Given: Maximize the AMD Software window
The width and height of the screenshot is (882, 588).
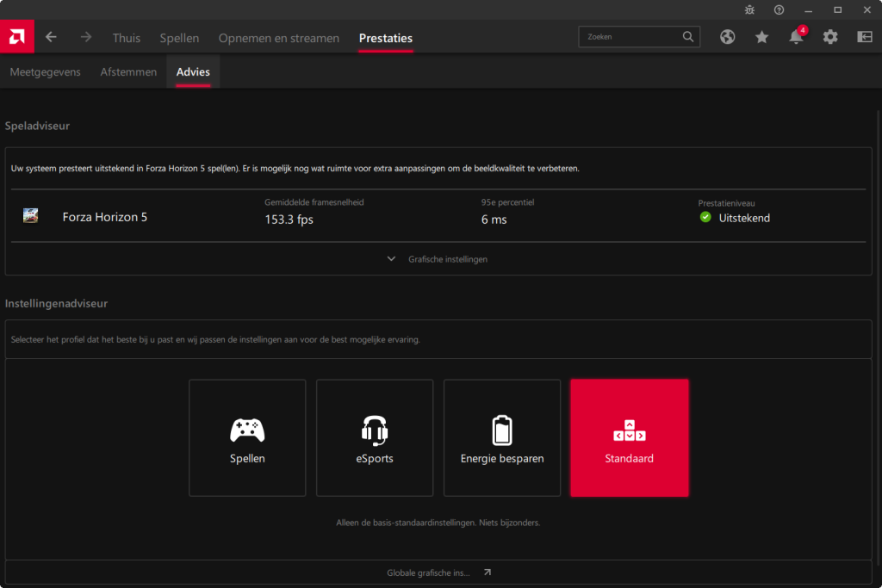Looking at the screenshot, I should 837,10.
